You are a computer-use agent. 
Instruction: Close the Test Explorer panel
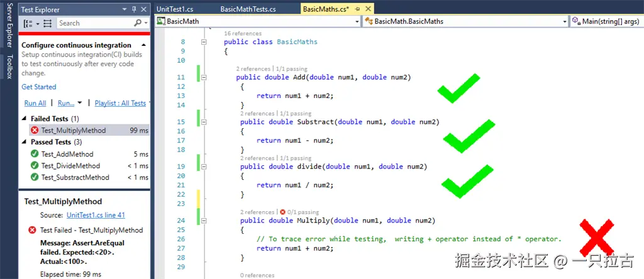[143, 9]
